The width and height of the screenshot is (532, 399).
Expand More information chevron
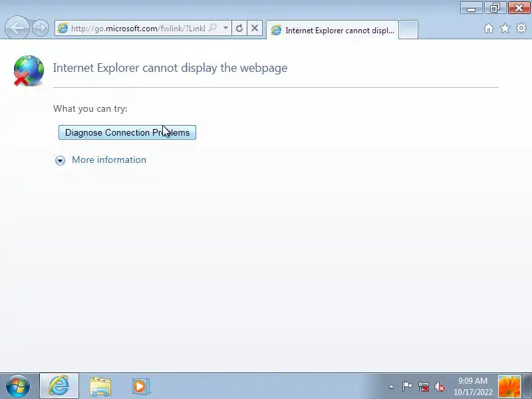(x=60, y=160)
